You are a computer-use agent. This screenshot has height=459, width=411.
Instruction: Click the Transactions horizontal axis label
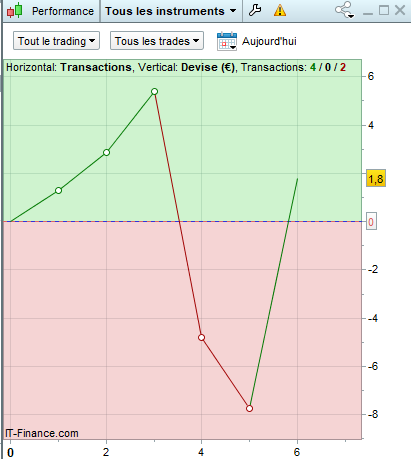(96, 67)
